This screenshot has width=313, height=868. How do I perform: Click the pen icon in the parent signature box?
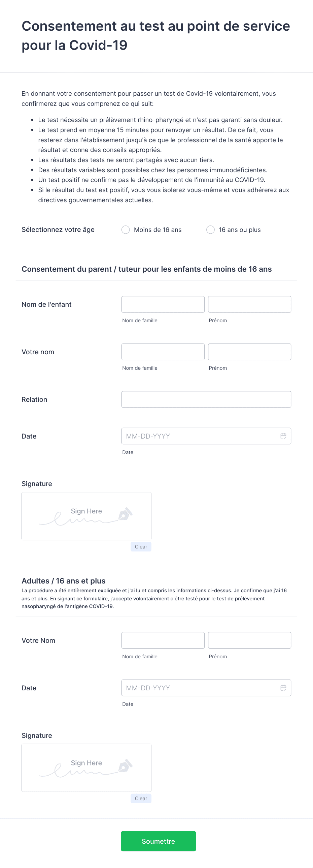pos(125,513)
